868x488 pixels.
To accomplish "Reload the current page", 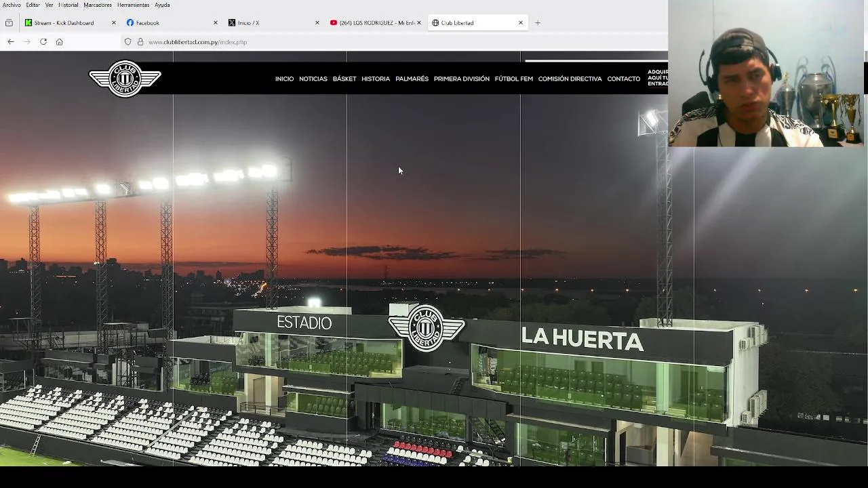I will pyautogui.click(x=43, y=42).
